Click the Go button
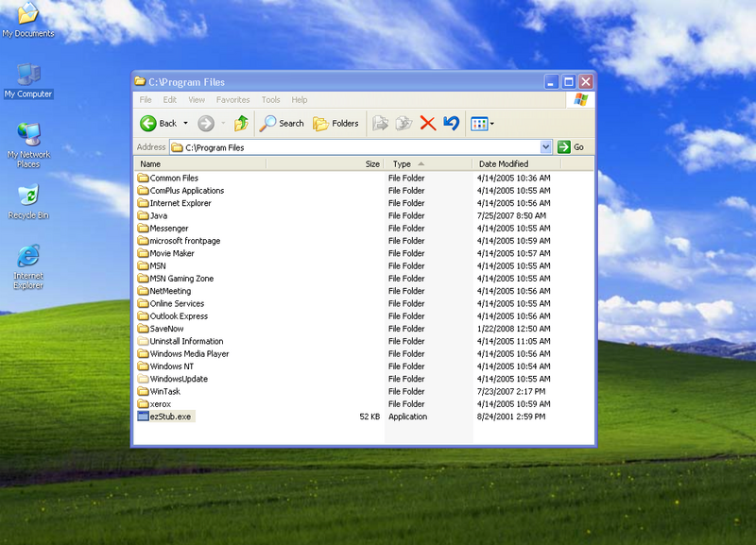The image size is (756, 545). [571, 147]
